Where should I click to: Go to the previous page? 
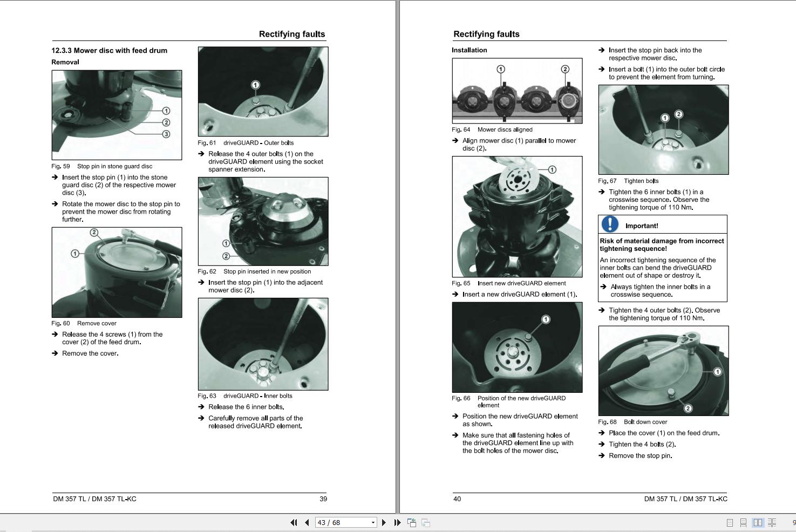(x=307, y=522)
